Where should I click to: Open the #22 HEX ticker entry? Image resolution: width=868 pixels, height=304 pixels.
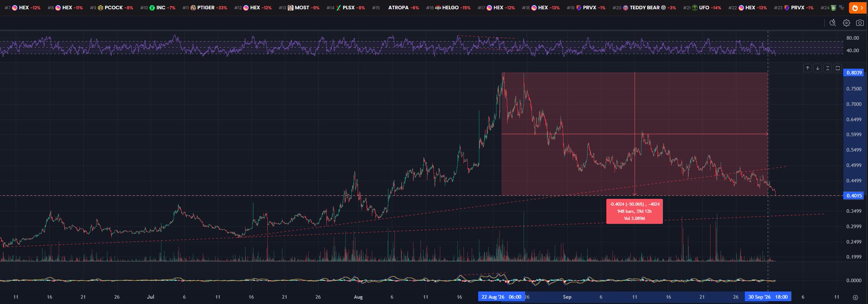[748, 8]
